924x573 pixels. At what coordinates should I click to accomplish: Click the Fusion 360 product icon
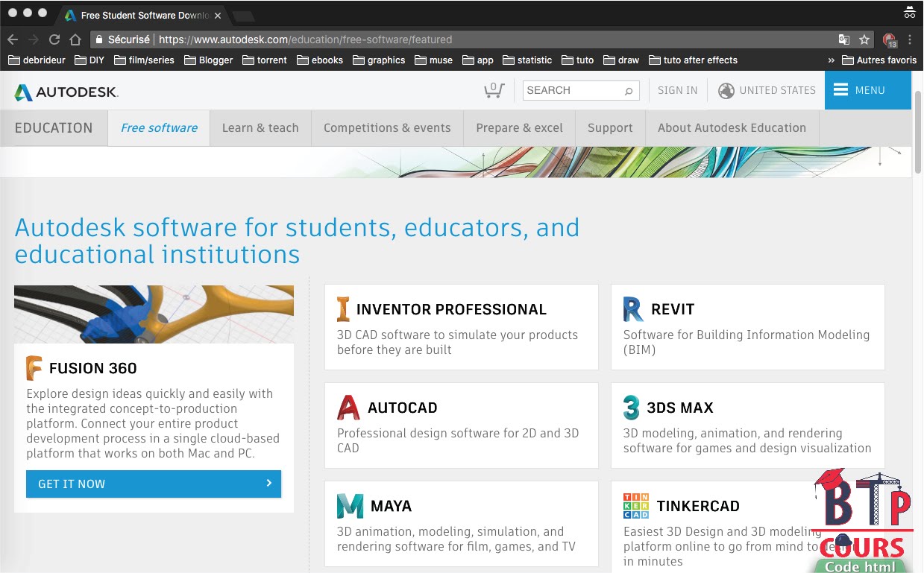point(34,368)
